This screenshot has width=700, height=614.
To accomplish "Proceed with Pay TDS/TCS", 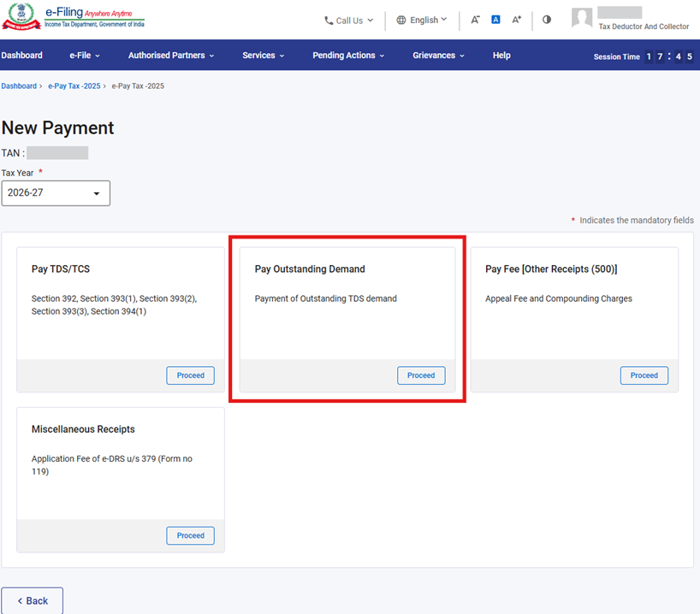I will point(190,375).
